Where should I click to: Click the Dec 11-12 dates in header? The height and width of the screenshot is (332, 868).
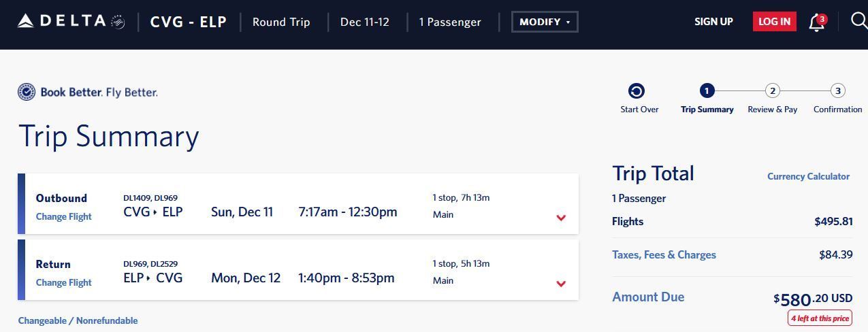click(365, 22)
